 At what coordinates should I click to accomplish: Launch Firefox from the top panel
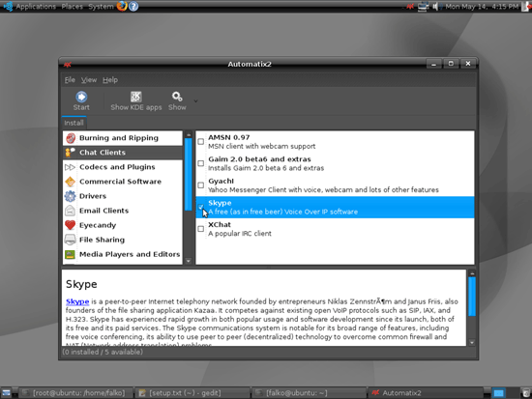122,6
